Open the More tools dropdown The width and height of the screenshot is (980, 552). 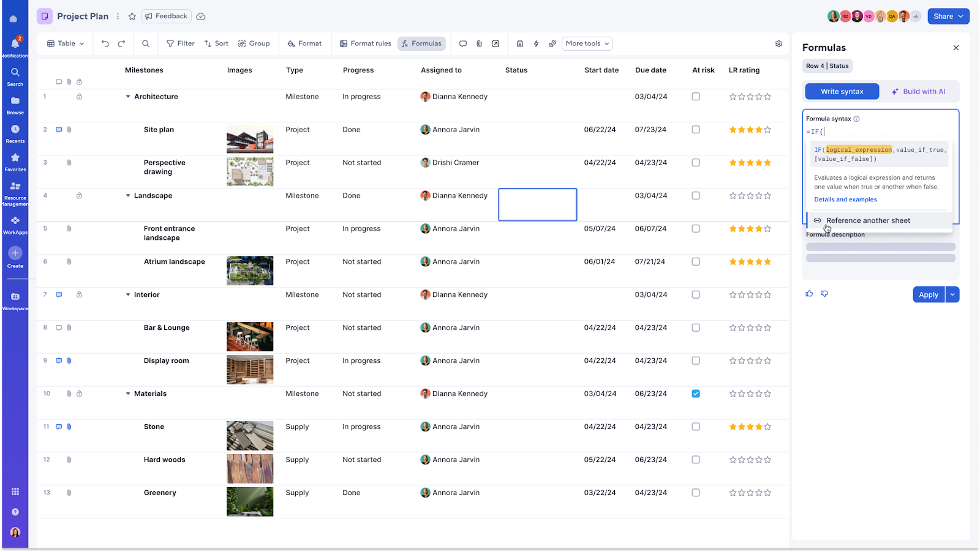tap(587, 43)
